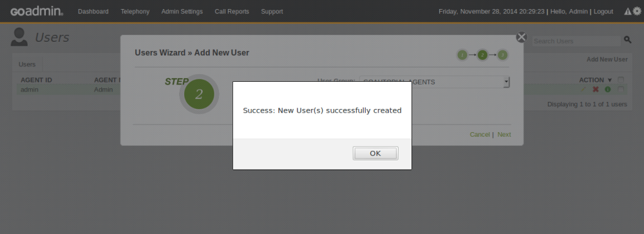Image resolution: width=644 pixels, height=234 pixels.
Task: Open the Support menu
Action: click(272, 12)
